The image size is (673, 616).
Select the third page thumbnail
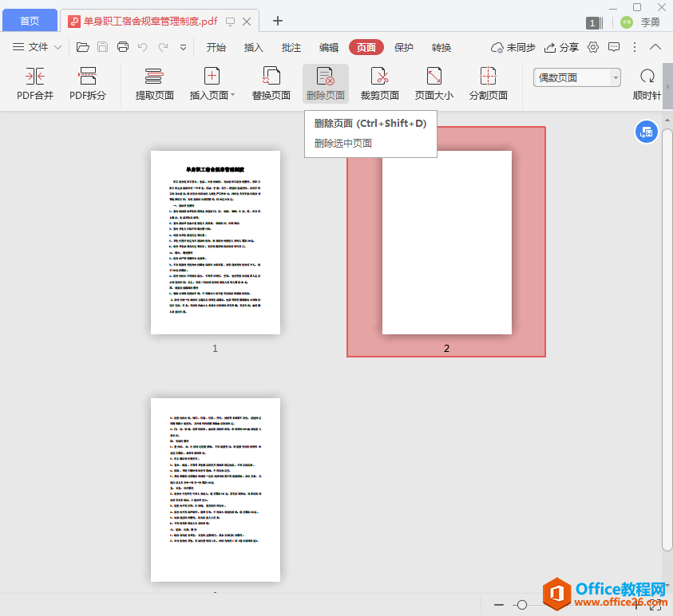click(x=216, y=490)
